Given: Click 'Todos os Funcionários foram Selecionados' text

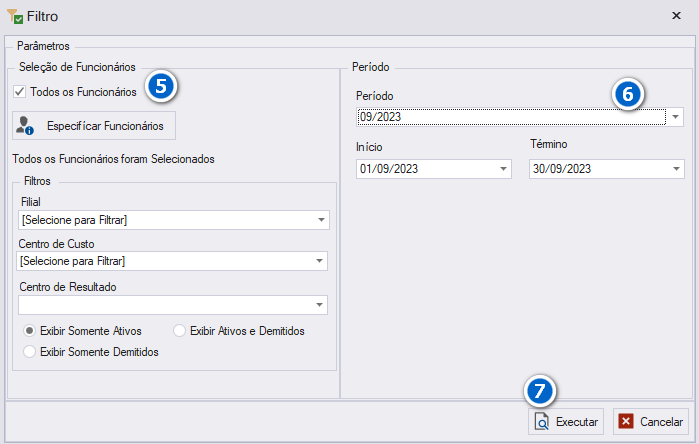Looking at the screenshot, I should tap(113, 159).
